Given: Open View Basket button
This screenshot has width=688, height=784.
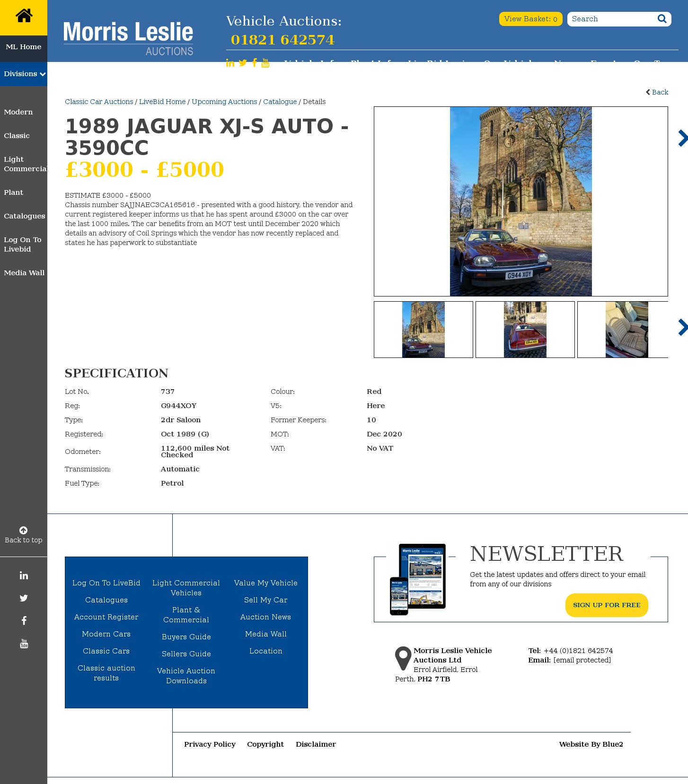Looking at the screenshot, I should click(x=531, y=19).
